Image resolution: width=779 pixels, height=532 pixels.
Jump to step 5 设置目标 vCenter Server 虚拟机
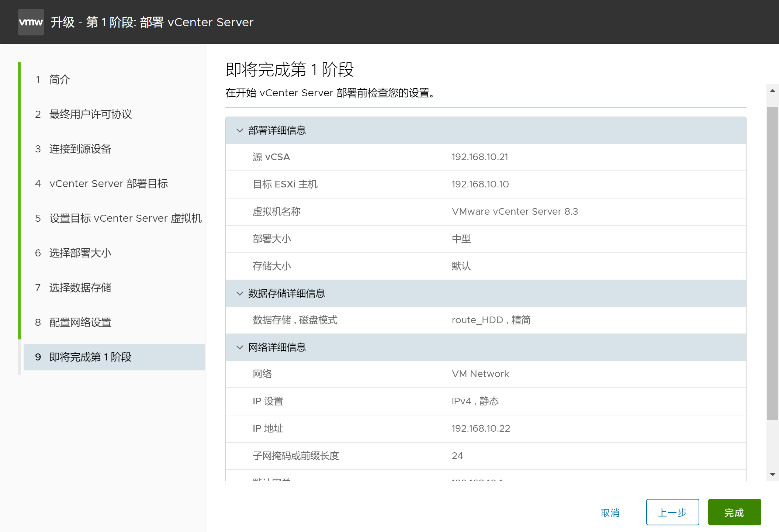point(118,218)
